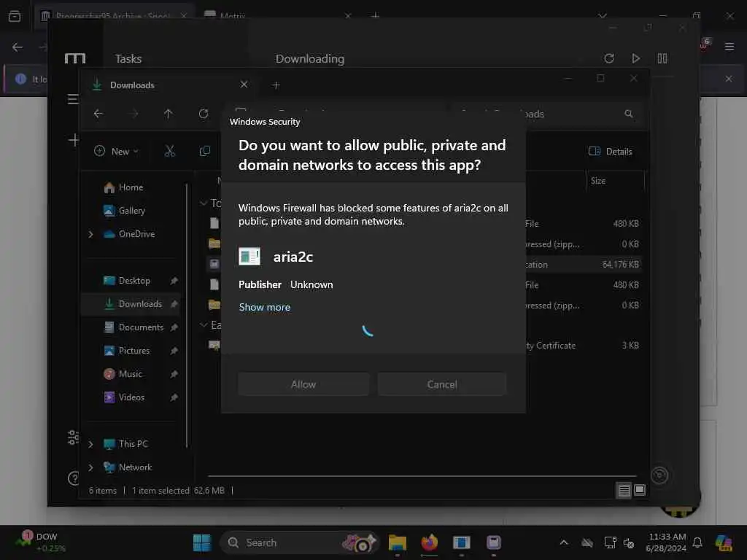Refresh the Downloads folder view
The width and height of the screenshot is (747, 560).
[204, 114]
